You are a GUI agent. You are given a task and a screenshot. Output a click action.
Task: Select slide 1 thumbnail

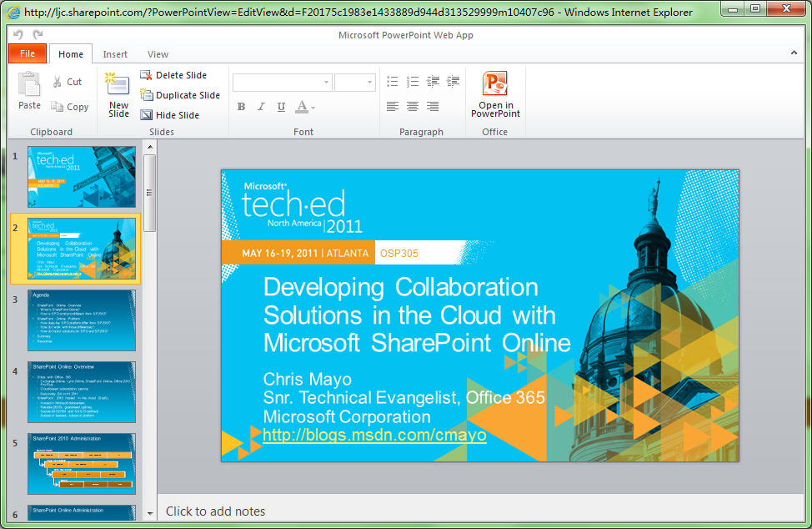point(82,177)
